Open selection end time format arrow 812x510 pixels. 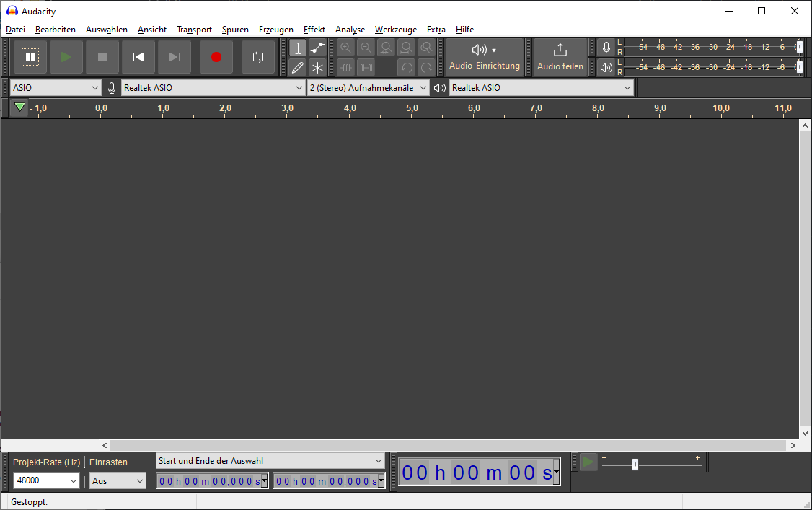coord(381,481)
